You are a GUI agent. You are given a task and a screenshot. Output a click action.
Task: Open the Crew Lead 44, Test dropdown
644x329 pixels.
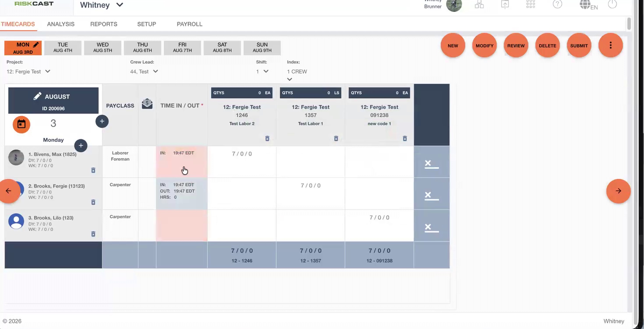point(144,71)
